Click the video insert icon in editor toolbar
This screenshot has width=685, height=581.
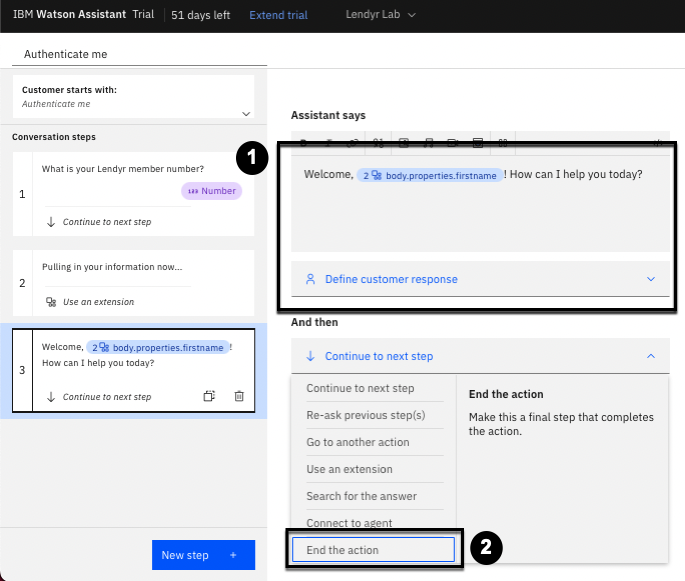pos(453,142)
